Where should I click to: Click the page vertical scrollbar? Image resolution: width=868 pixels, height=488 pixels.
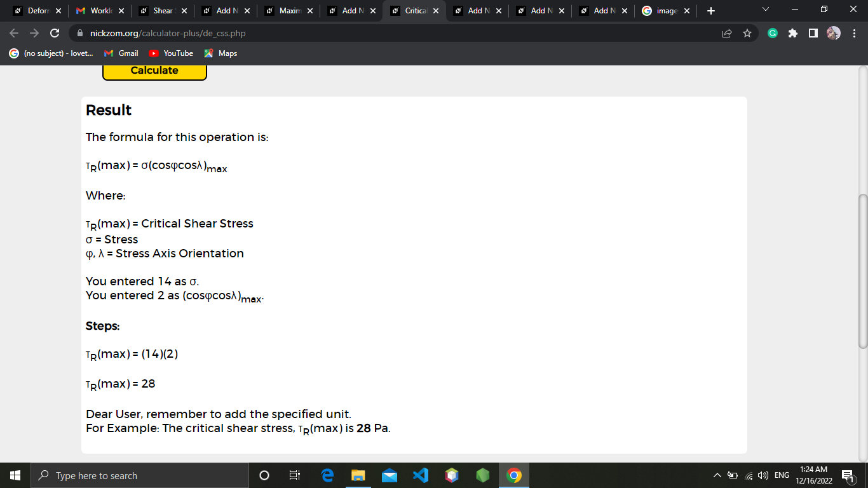[862, 271]
